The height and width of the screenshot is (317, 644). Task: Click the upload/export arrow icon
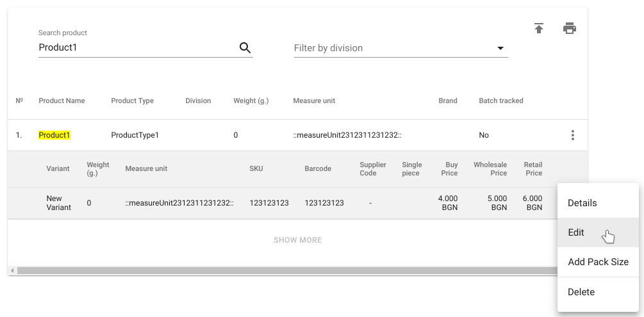[539, 28]
